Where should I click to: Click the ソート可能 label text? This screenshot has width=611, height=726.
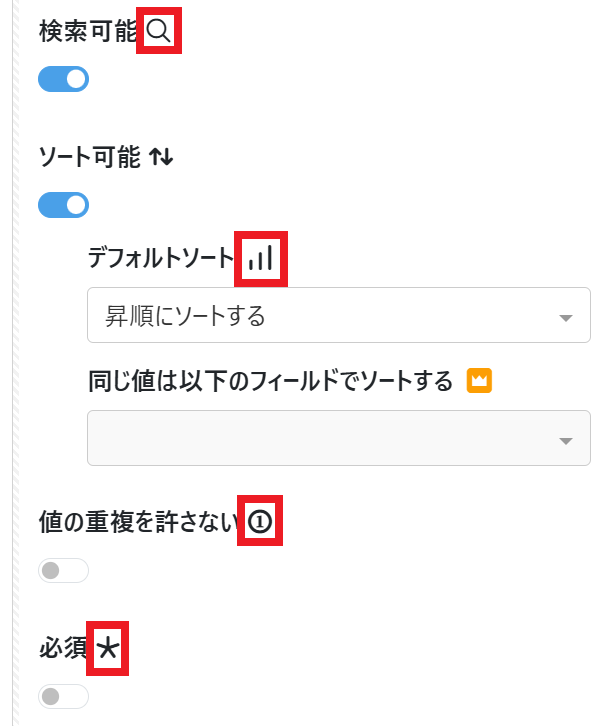(x=89, y=157)
